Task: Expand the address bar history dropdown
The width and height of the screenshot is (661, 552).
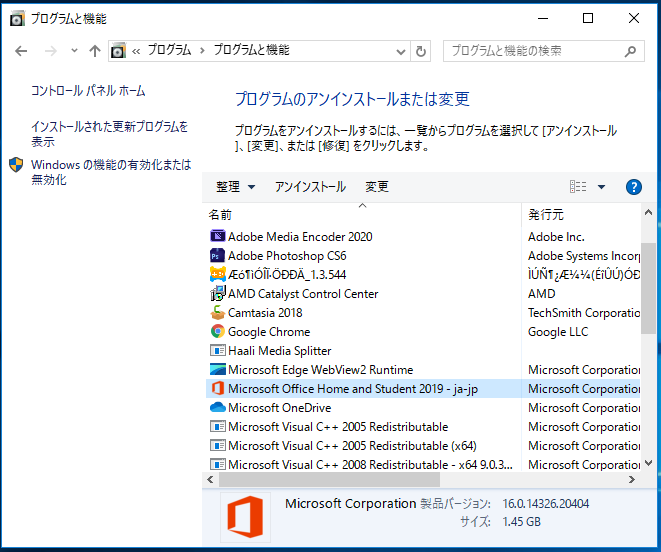Action: 401,51
